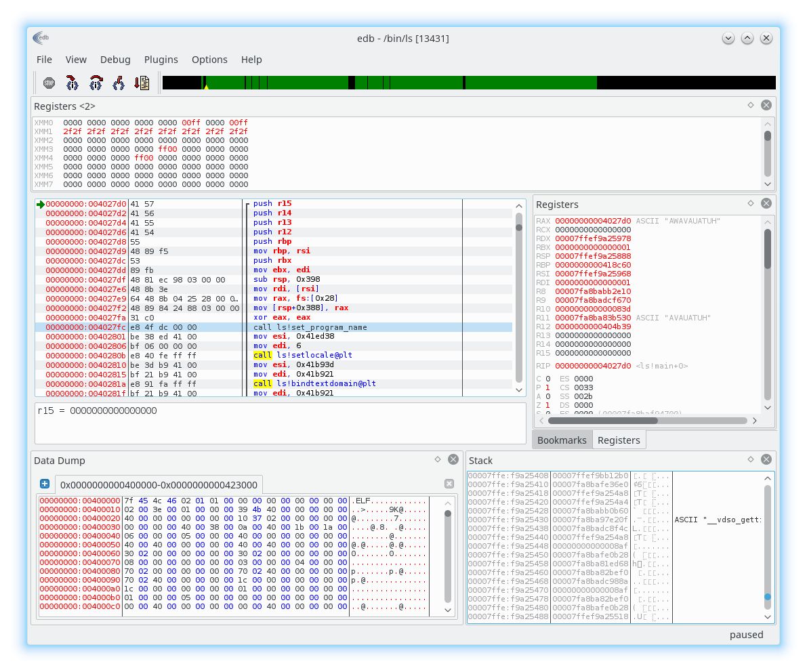The height and width of the screenshot is (672, 807).
Task: Close the 0x400000-0x423000 Data Dump tab
Action: 449,484
